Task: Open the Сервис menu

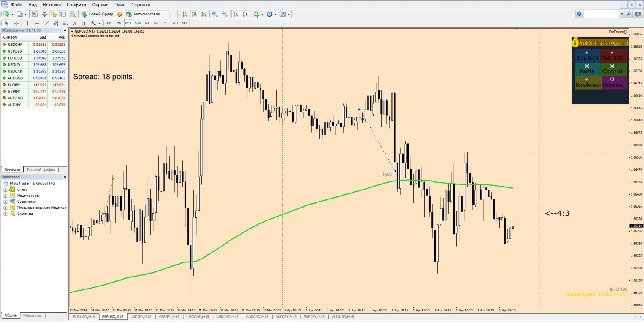Action: [100, 5]
